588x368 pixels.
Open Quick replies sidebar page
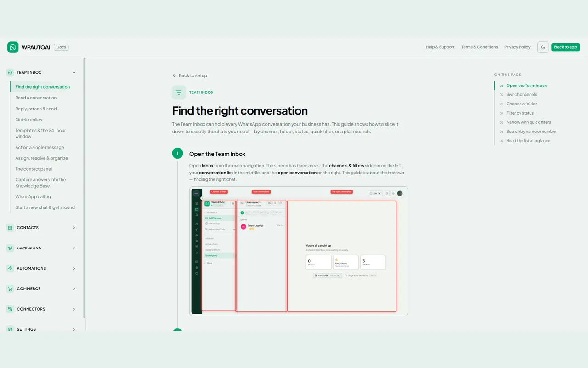click(x=28, y=120)
